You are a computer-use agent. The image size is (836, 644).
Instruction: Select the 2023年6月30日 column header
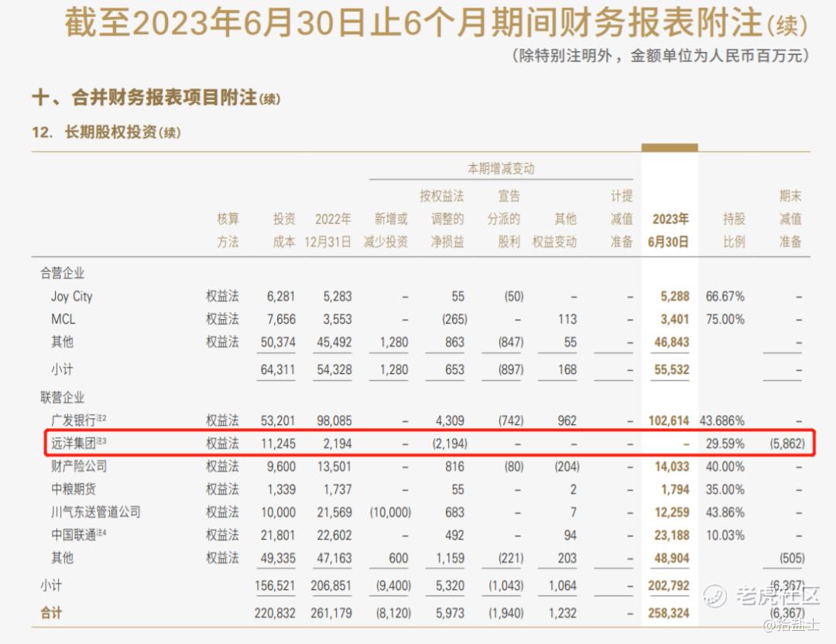click(669, 230)
